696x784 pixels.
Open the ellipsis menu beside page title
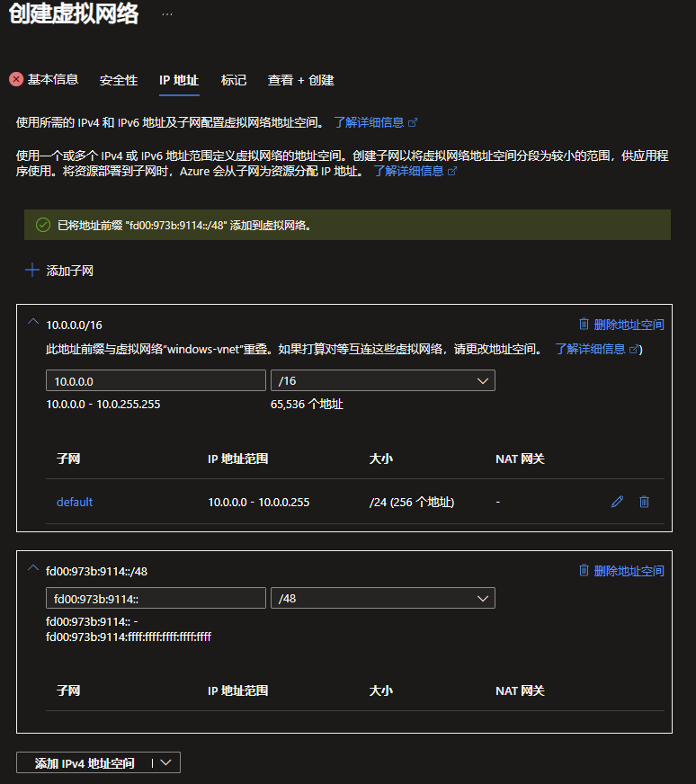pos(167,14)
